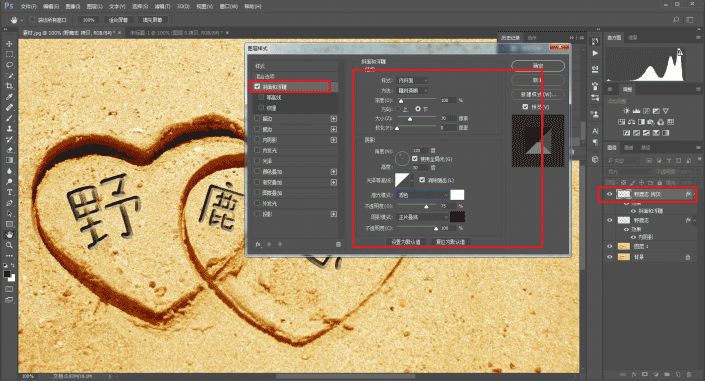
Task: Click the foreground color swatch in toolbox
Action: coord(7,274)
